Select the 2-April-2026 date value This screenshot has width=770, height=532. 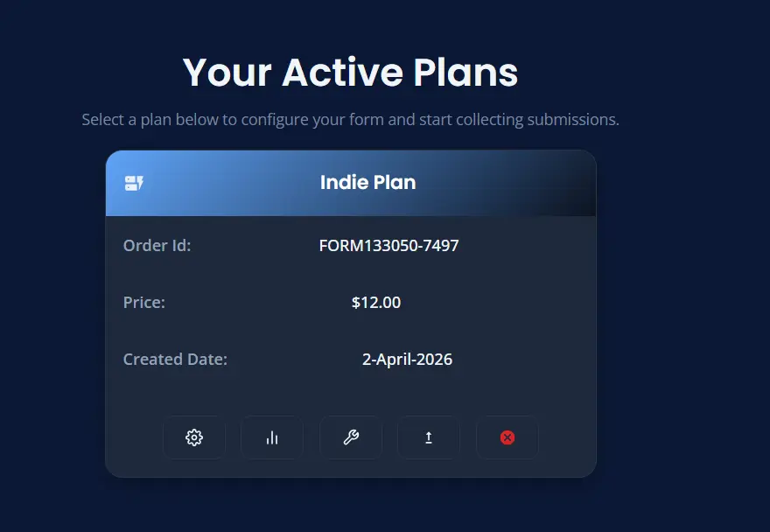(408, 360)
